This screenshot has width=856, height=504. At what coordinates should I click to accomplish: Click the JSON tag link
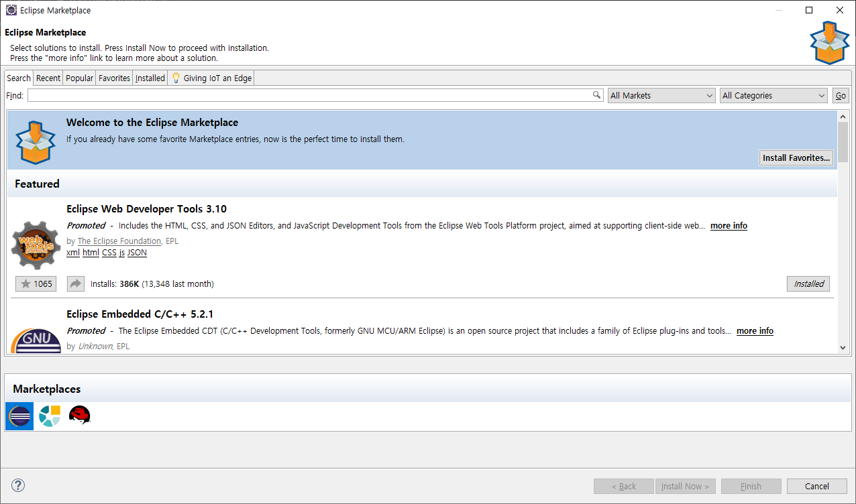point(137,253)
